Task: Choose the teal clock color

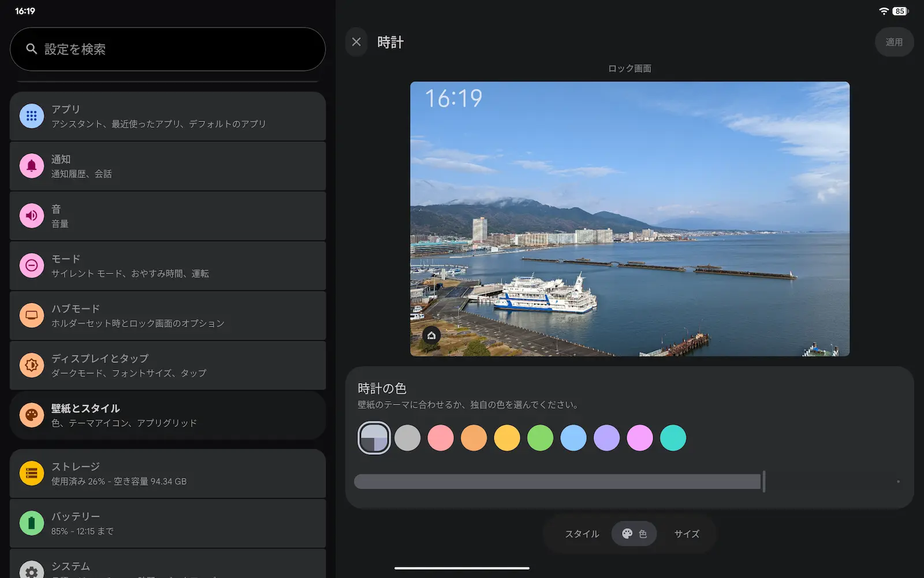Action: [673, 438]
